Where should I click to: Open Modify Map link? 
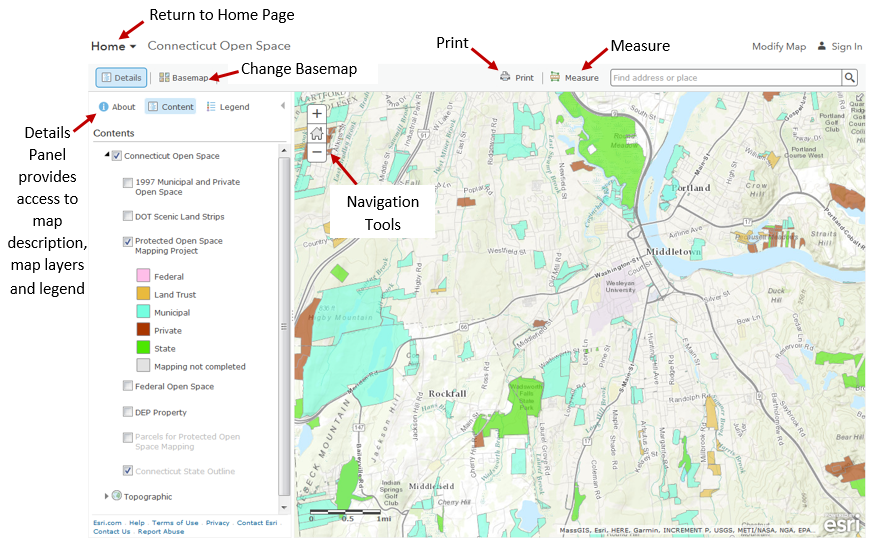coord(779,46)
